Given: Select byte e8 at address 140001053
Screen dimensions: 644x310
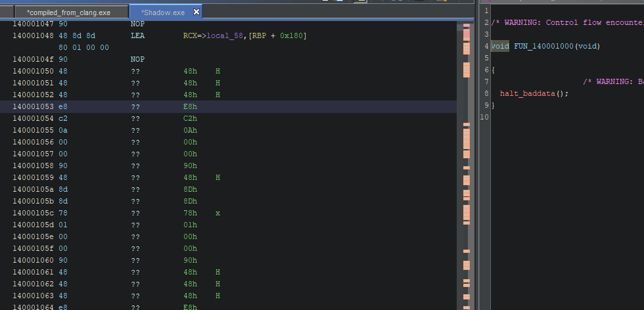Looking at the screenshot, I should pyautogui.click(x=63, y=107).
